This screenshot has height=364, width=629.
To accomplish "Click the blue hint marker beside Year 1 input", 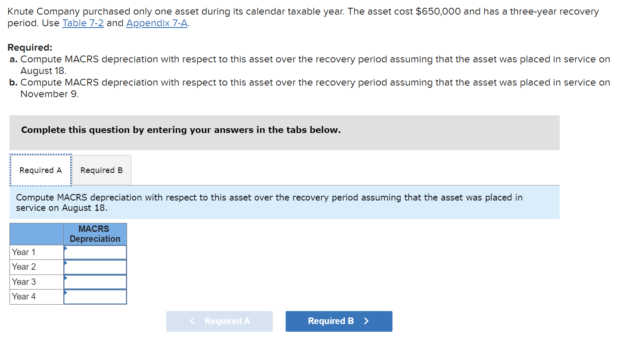I will coord(65,249).
